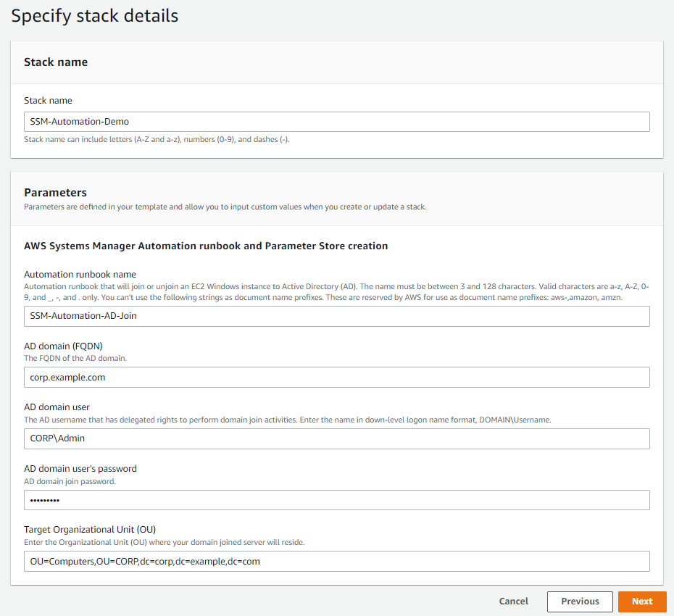Click the Parameters section heading
This screenshot has width=674, height=616.
[x=48, y=193]
